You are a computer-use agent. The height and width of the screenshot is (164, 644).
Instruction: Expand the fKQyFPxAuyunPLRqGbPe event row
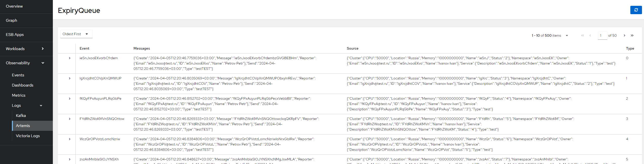(x=70, y=99)
